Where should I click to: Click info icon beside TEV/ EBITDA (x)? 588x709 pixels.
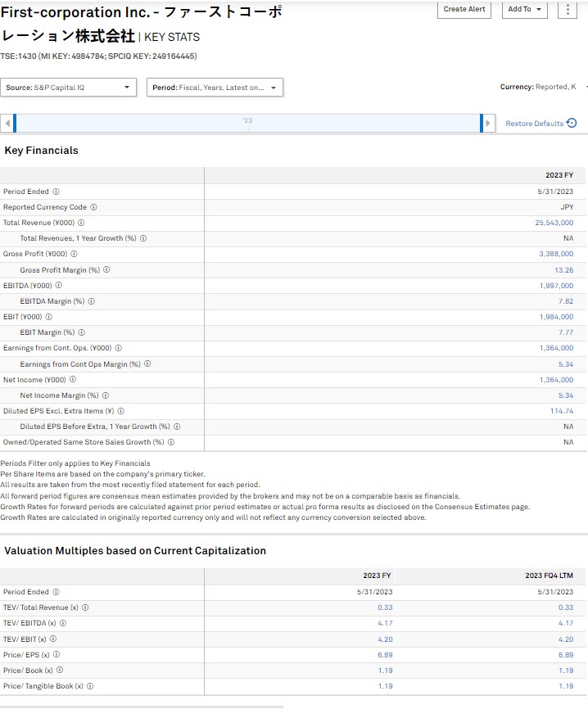63,623
